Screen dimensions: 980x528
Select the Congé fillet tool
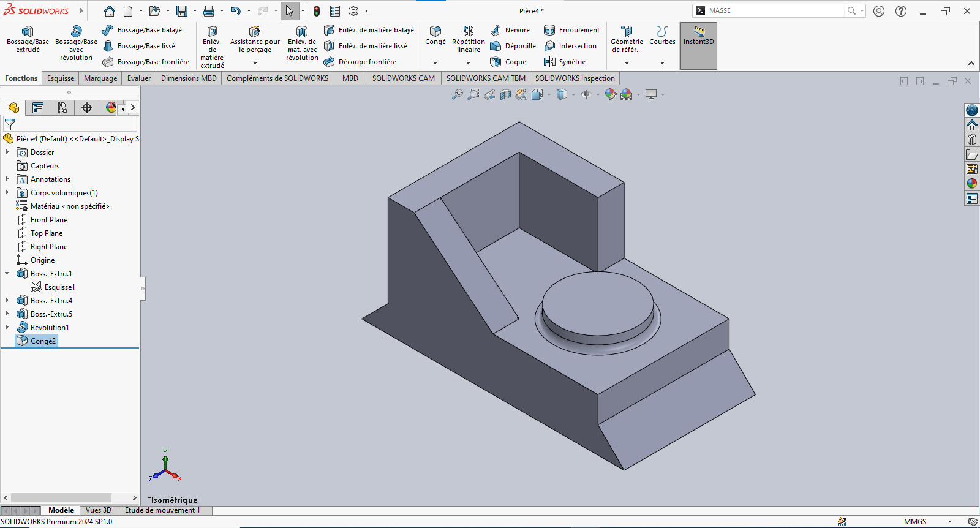coord(435,35)
